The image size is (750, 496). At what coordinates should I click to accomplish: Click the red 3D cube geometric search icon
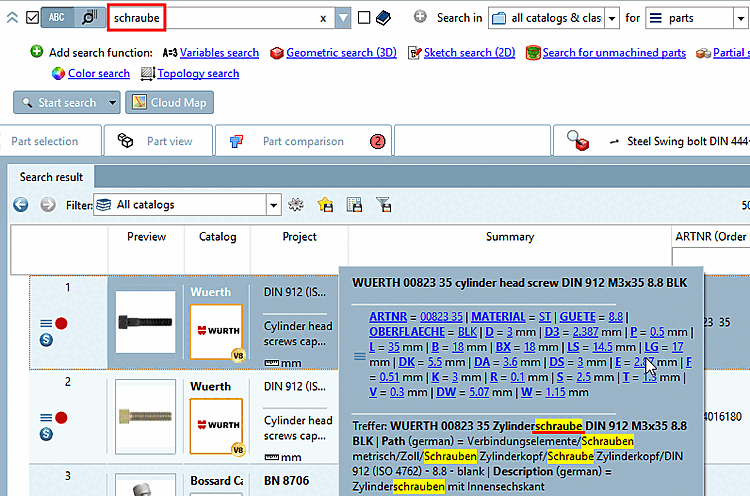277,53
